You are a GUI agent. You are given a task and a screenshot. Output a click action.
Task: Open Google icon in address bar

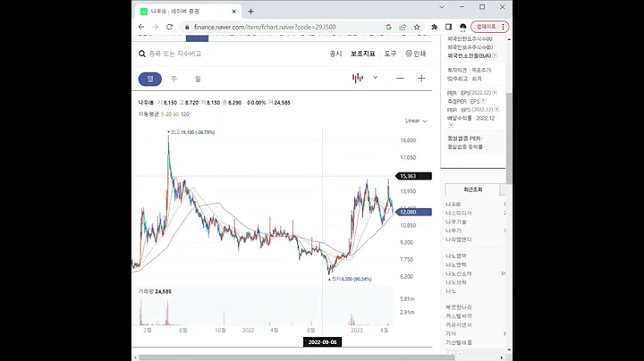(x=388, y=27)
